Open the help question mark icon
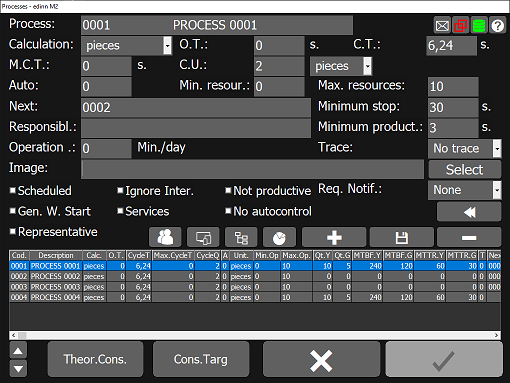This screenshot has height=383, width=510. [498, 25]
